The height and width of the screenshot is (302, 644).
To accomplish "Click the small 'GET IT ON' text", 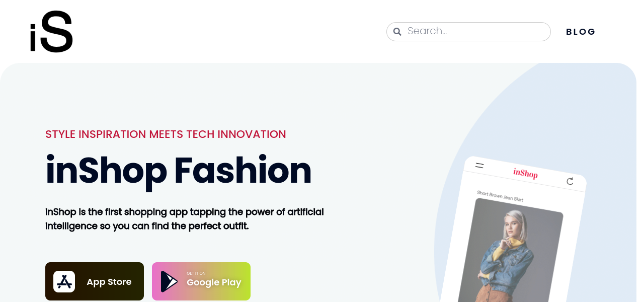I will 196,273.
